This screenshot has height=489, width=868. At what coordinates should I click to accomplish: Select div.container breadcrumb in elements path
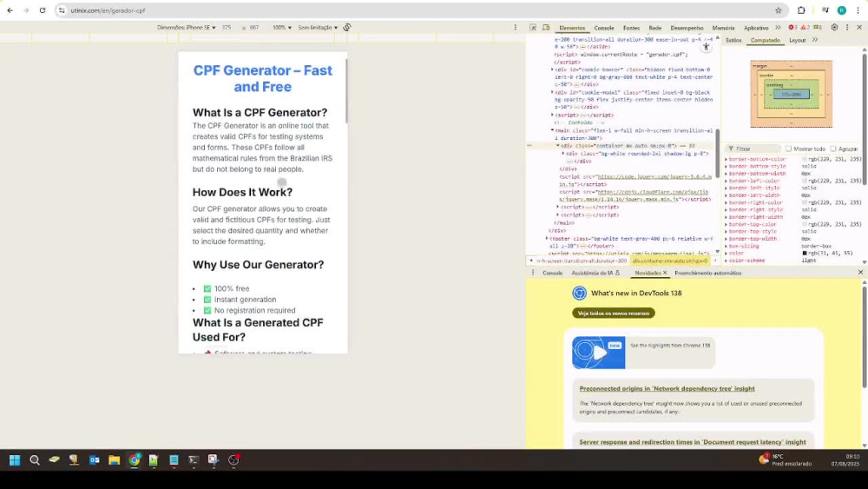click(670, 261)
